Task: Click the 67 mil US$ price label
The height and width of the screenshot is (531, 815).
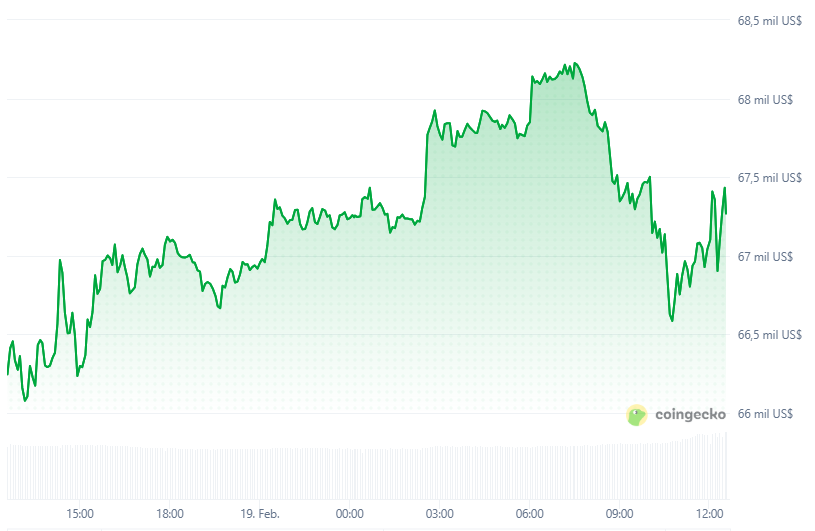Action: (765, 256)
